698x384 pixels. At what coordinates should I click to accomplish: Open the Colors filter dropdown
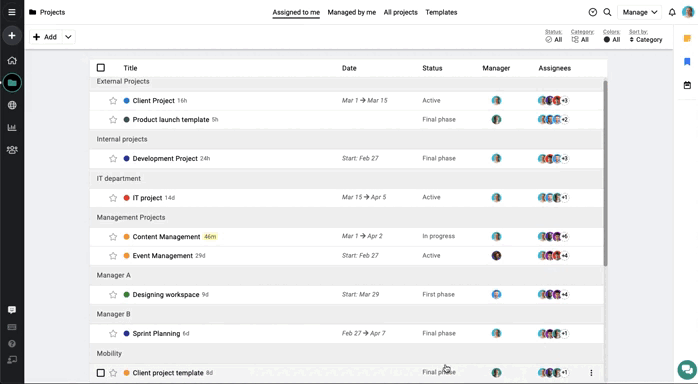[x=612, y=36]
